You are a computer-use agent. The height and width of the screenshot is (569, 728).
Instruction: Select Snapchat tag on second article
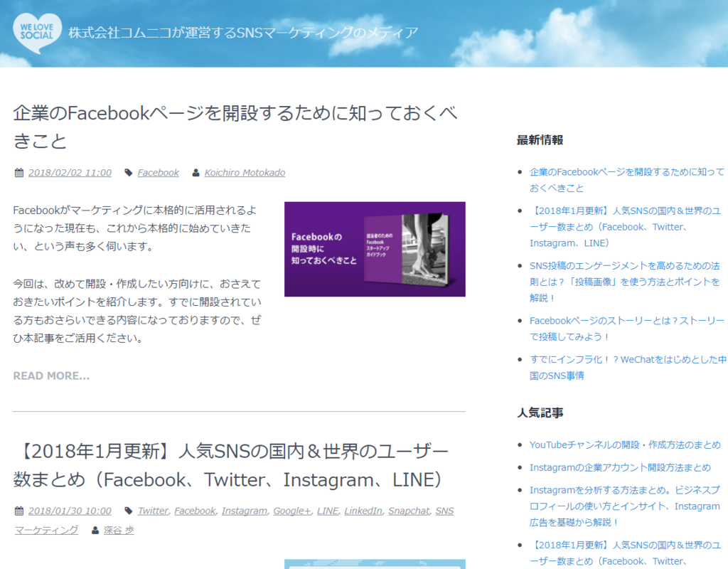coord(409,511)
